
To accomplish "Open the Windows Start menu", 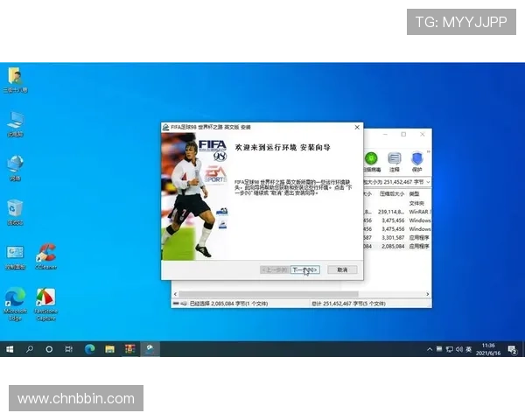I will (x=10, y=348).
